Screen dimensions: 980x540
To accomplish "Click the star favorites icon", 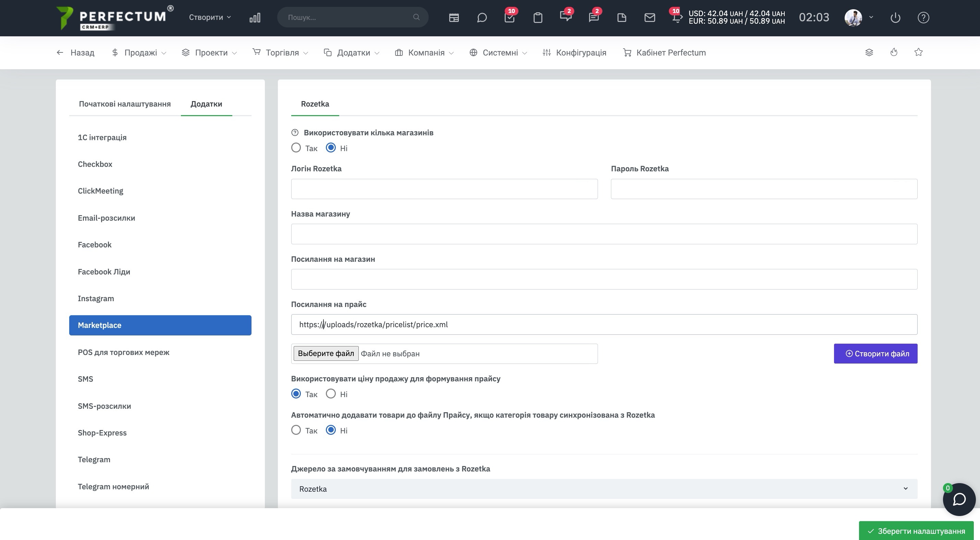I will point(918,52).
